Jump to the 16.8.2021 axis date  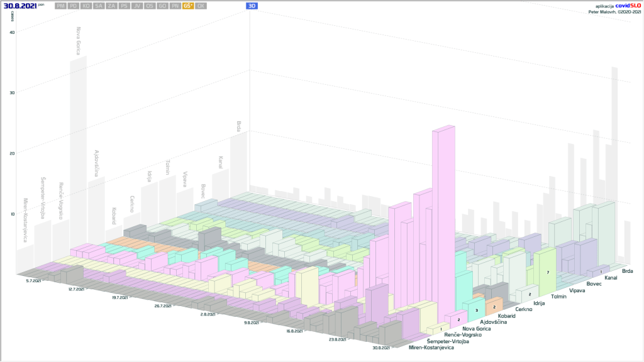(295, 331)
